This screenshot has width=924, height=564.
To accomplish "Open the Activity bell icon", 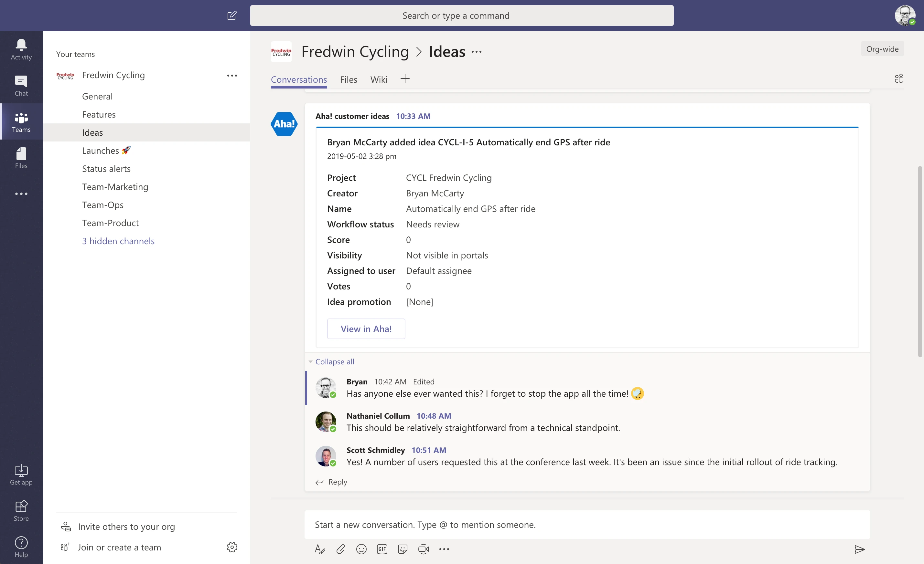I will 21,49.
